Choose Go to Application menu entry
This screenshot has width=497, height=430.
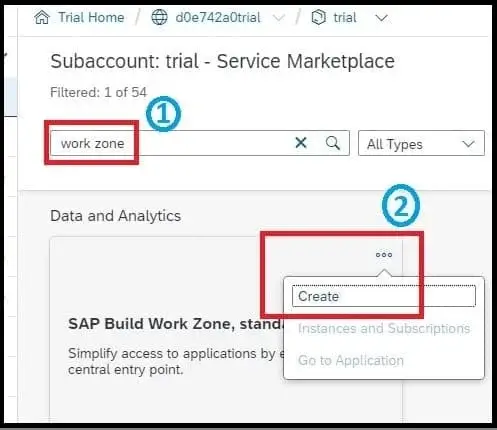(351, 360)
